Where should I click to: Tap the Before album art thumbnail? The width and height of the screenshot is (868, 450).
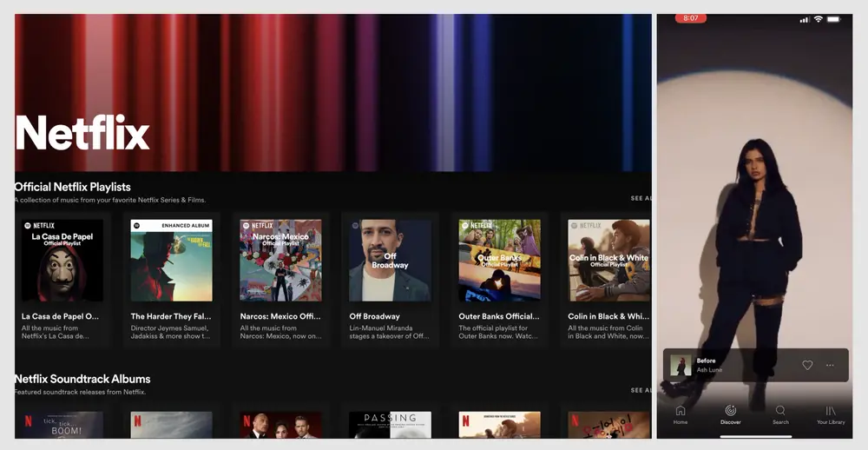click(x=681, y=366)
